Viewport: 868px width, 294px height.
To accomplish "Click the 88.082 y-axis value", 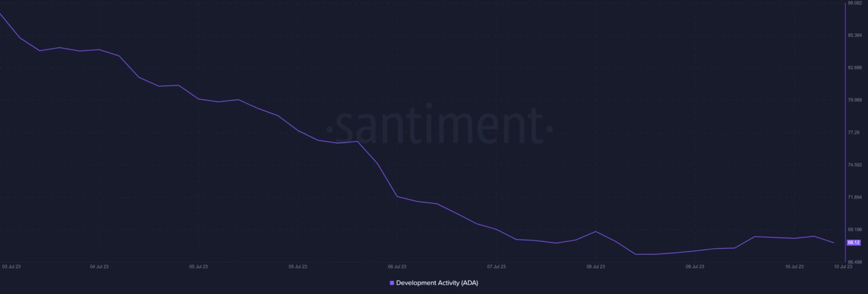I will 854,3.
